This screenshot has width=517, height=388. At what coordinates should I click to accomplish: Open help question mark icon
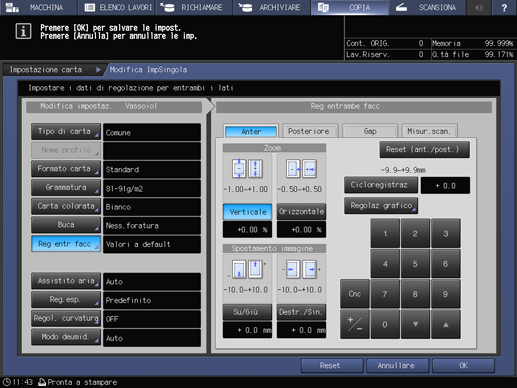coord(504,7)
